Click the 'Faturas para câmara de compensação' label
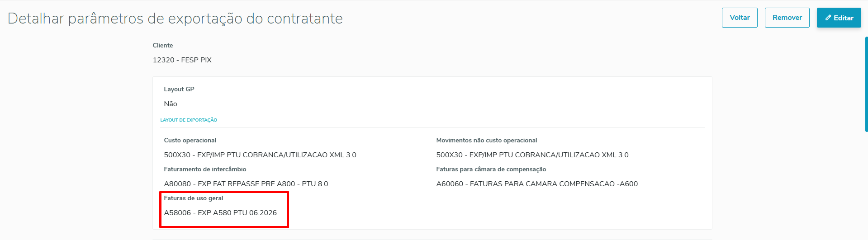 491,169
